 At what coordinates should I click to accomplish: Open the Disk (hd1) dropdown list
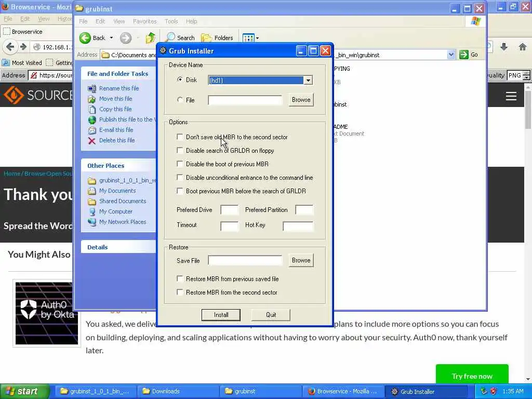click(x=308, y=81)
